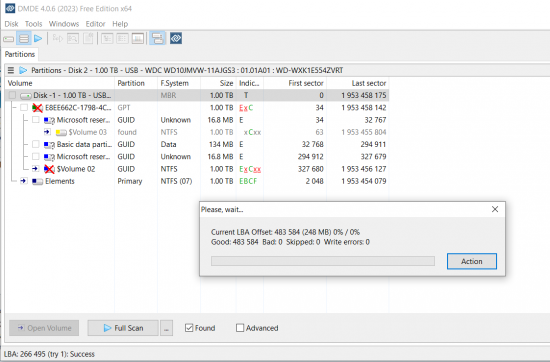The image size is (550, 362).
Task: Click the greyed Open Volume button
Action: coord(44,328)
